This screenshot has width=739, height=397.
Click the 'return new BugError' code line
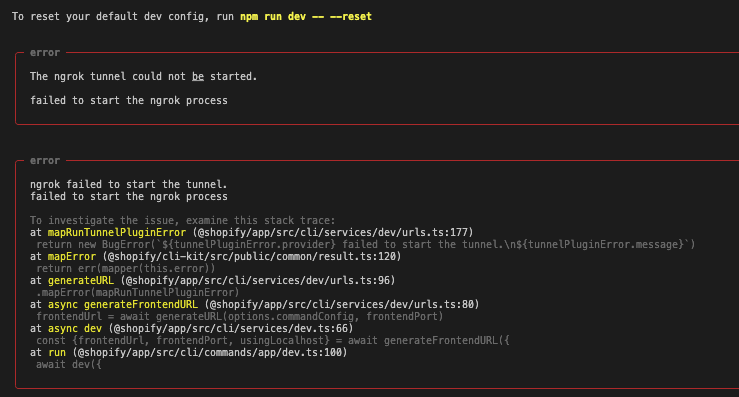point(365,245)
